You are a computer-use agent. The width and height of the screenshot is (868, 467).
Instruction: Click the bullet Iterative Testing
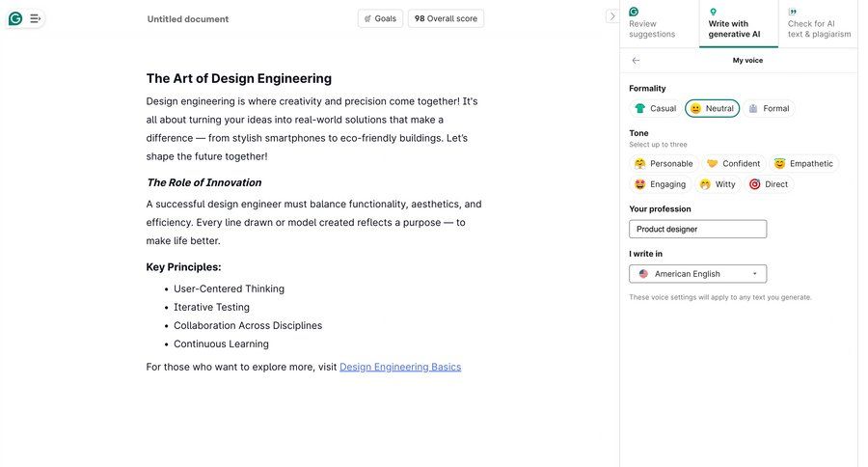click(x=211, y=307)
